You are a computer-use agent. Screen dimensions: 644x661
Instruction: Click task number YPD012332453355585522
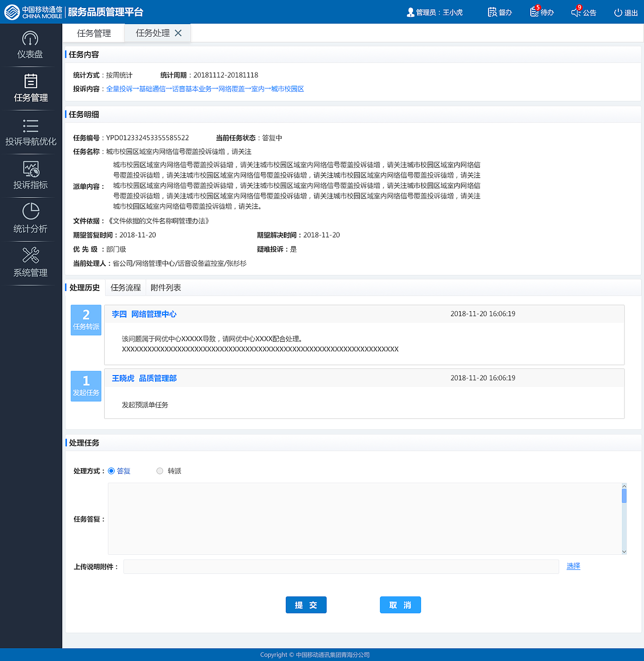(x=147, y=137)
